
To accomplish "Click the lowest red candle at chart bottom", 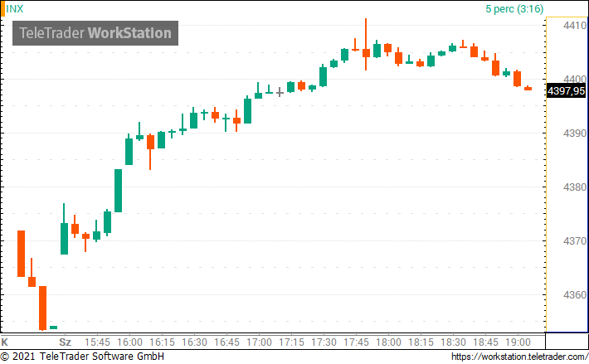I will click(x=43, y=308).
